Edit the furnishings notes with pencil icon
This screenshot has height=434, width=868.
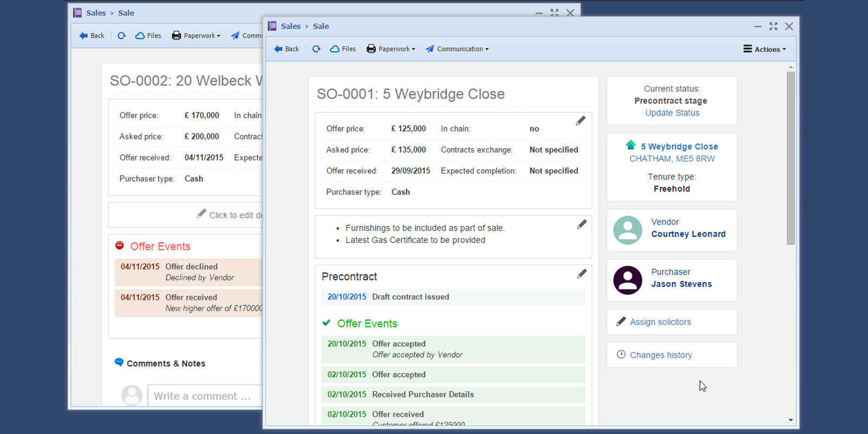[x=582, y=224]
